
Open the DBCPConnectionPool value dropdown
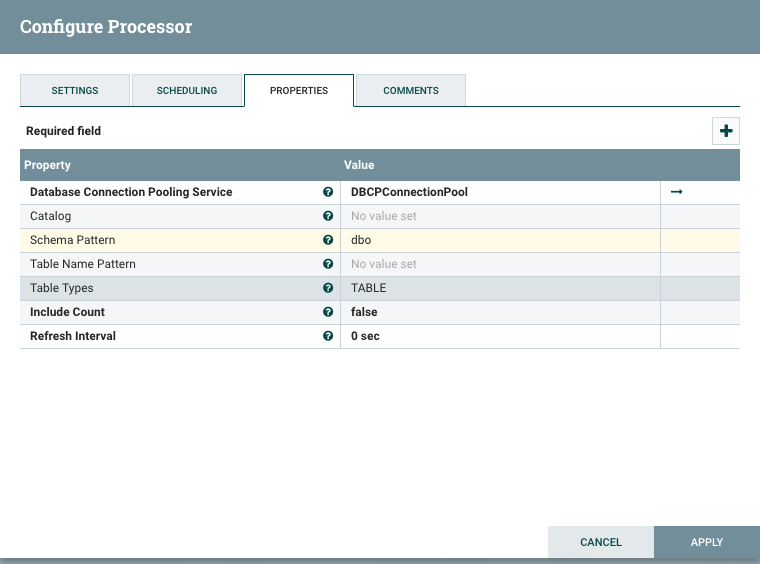tap(500, 192)
